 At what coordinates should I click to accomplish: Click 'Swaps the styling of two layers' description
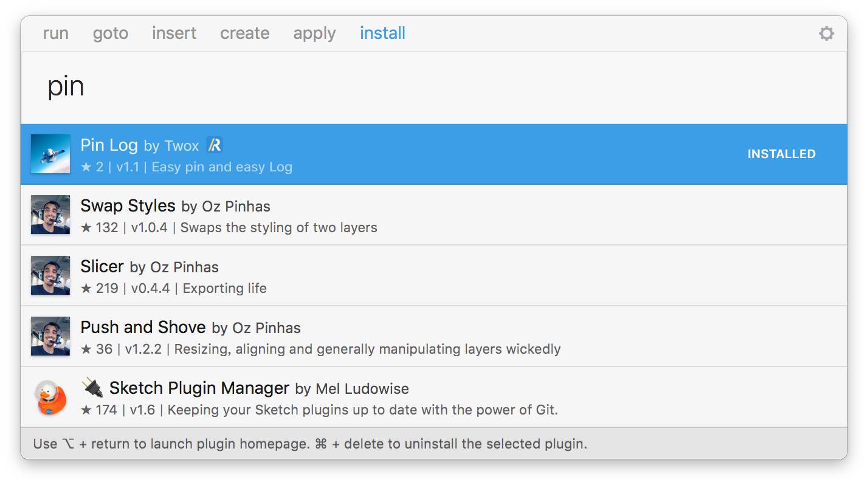[x=279, y=228]
